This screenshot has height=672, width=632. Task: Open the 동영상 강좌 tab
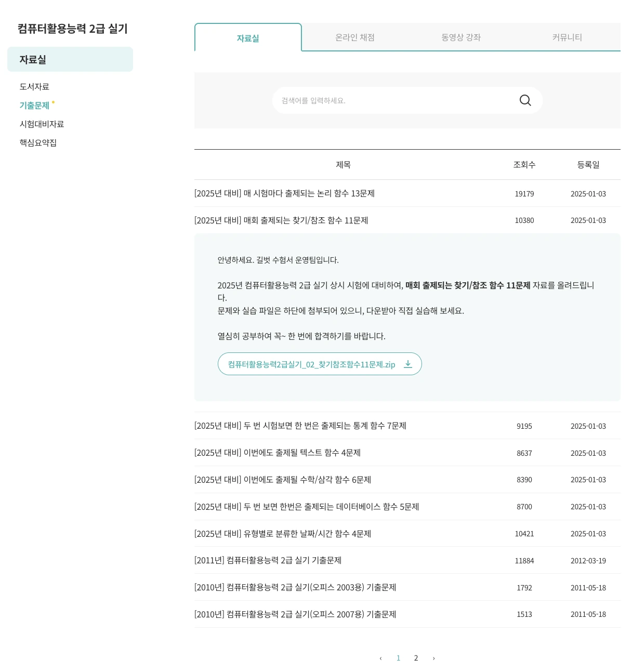pos(460,37)
